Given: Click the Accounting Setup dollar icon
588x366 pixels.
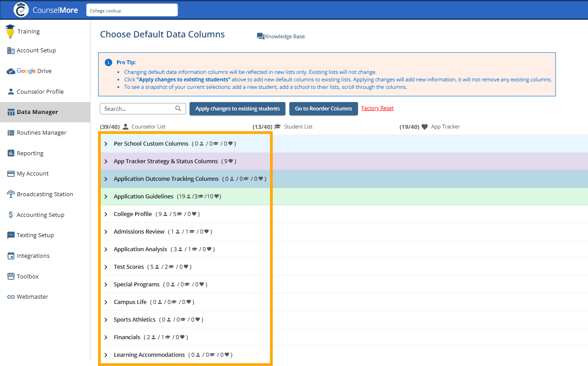Looking at the screenshot, I should coord(11,215).
